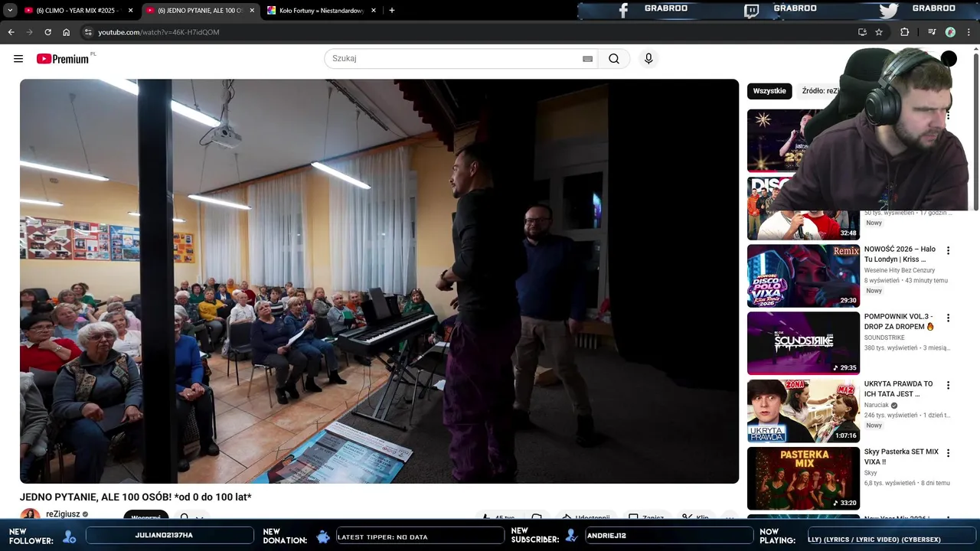Open the media control icon in toolbar
The width and height of the screenshot is (980, 551).
[932, 32]
